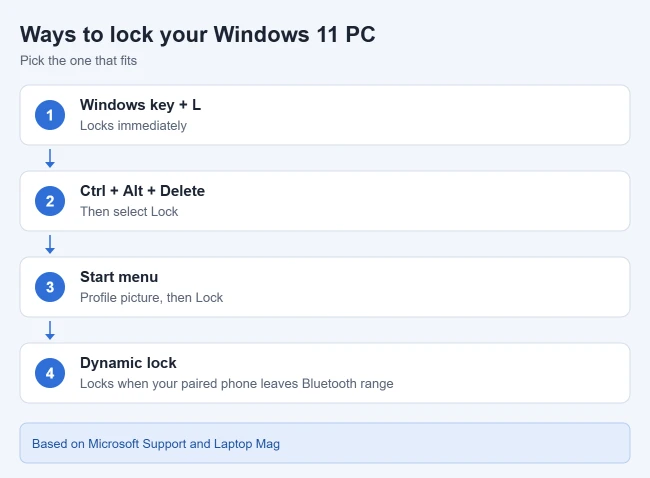Click the 'Windows key + L' heading

pos(140,105)
